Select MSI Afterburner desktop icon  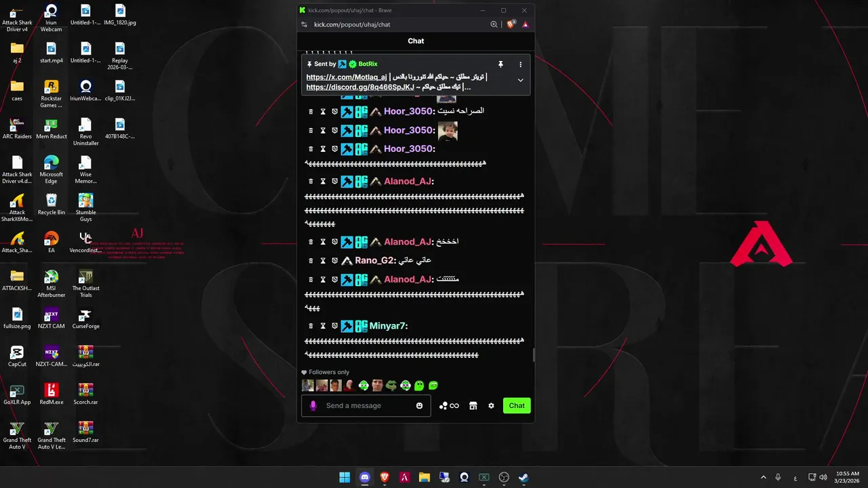pos(52,283)
